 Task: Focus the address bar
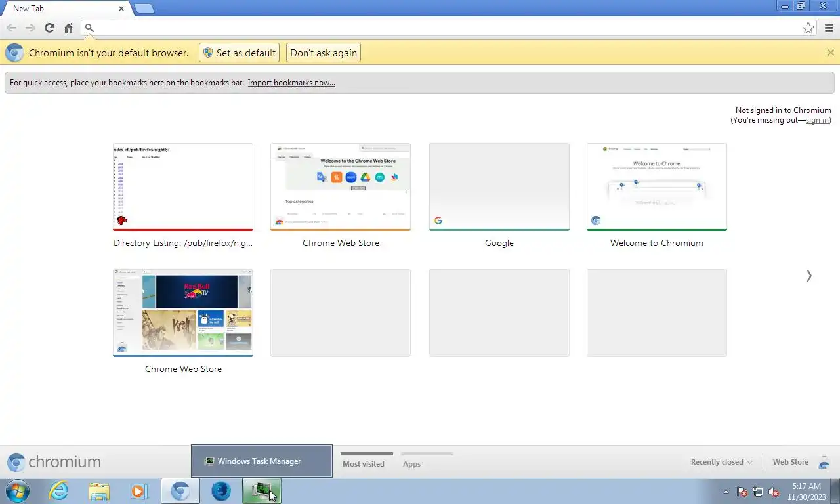click(x=448, y=28)
